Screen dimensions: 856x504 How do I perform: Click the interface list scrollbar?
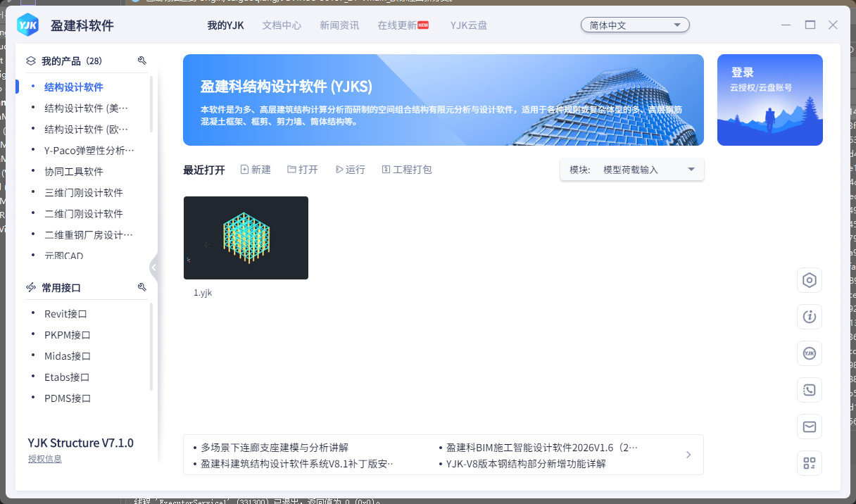coord(151,345)
